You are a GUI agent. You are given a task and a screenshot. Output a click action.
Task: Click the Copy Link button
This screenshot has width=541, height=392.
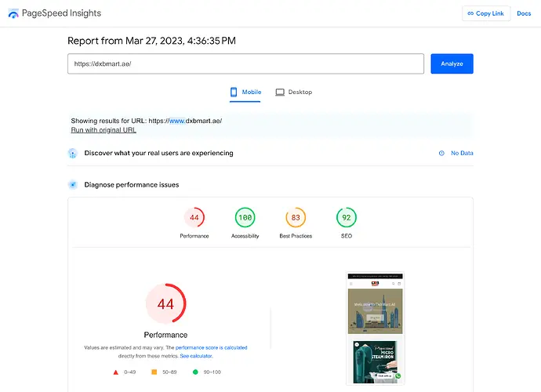486,13
